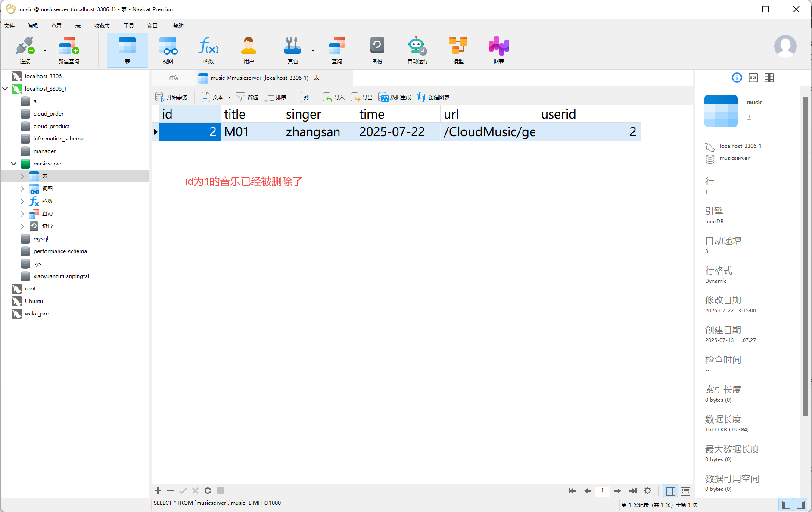Open 自动运行 (Automation) toolbar icon
Screen dimensions: 812x512
click(418, 50)
